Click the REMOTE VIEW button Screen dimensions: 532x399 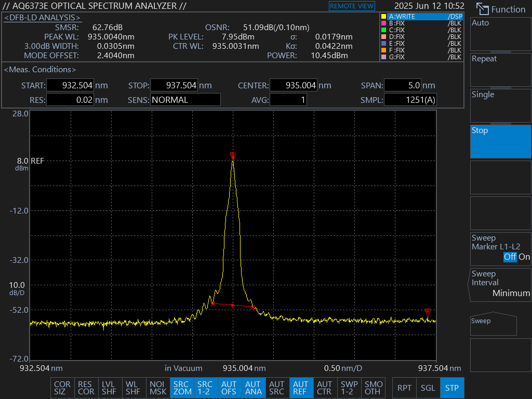(x=352, y=6)
